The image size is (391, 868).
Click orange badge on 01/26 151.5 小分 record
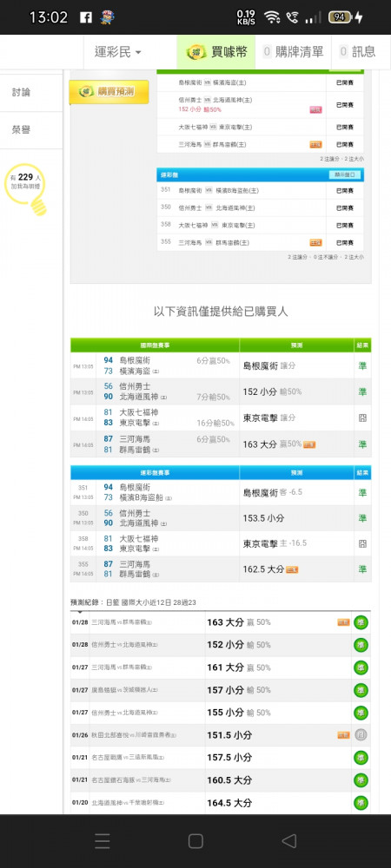[x=343, y=735]
